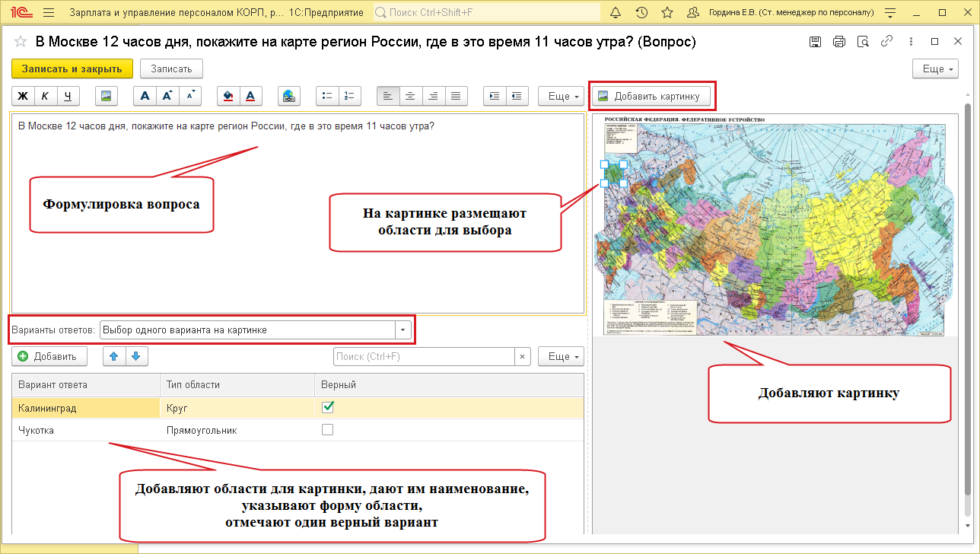Viewport: 980px width, 554px height.
Task: Move the answer variant up
Action: click(114, 356)
